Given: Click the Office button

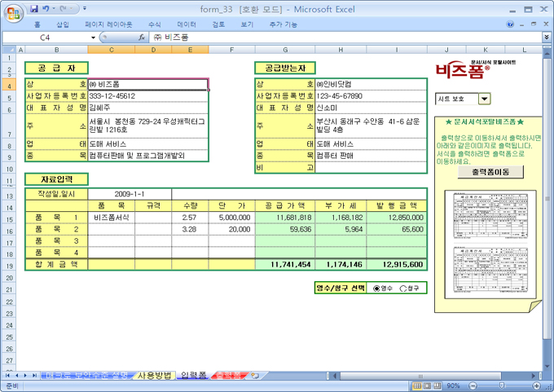Looking at the screenshot, I should coord(11,11).
